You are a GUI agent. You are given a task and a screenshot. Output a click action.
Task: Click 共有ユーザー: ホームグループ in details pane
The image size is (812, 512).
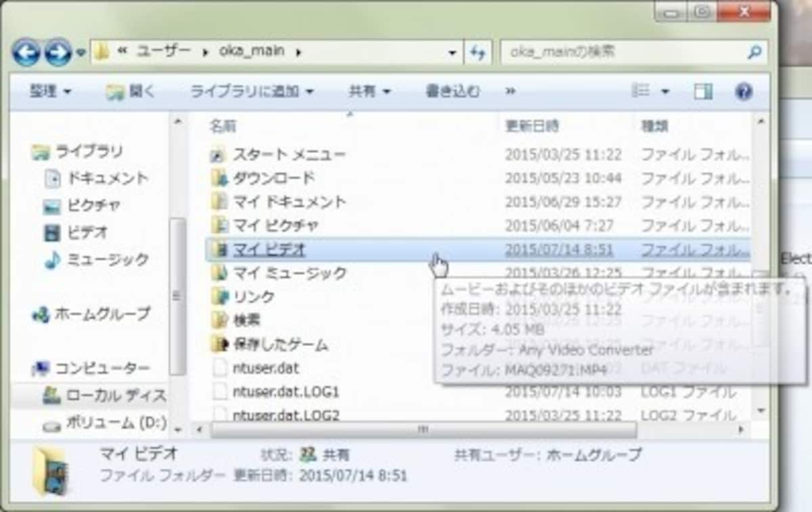(547, 455)
